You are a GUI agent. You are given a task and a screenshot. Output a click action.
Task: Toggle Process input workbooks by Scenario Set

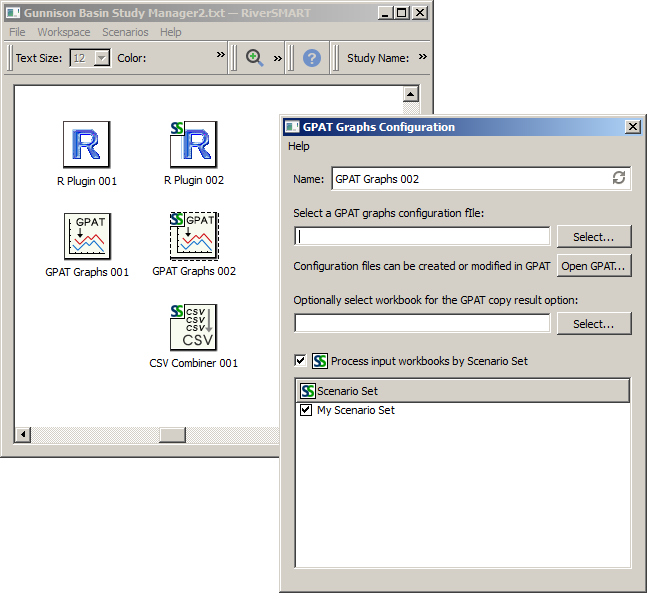click(300, 361)
